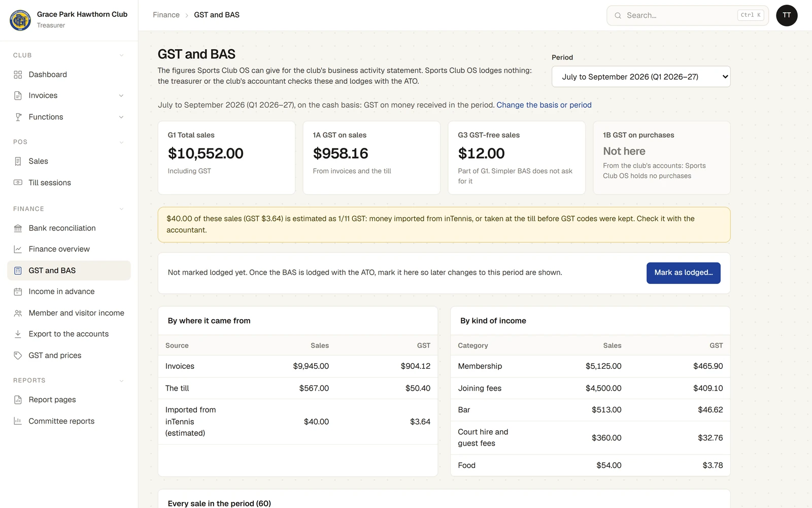Click the Mark as lodged button
812x508 pixels.
click(x=683, y=273)
